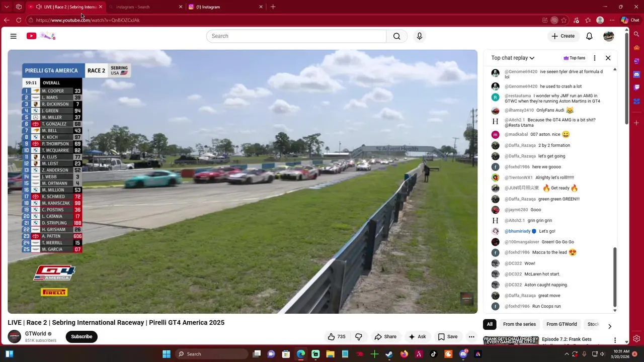Select the All filter chip
The height and width of the screenshot is (362, 644).
(490, 324)
